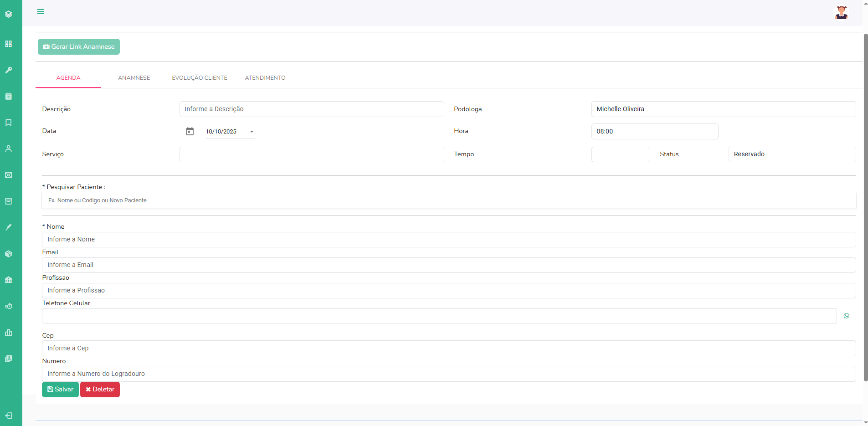The height and width of the screenshot is (426, 868).
Task: Open the EVOLUÇÃO CLIENTE tab
Action: point(200,78)
